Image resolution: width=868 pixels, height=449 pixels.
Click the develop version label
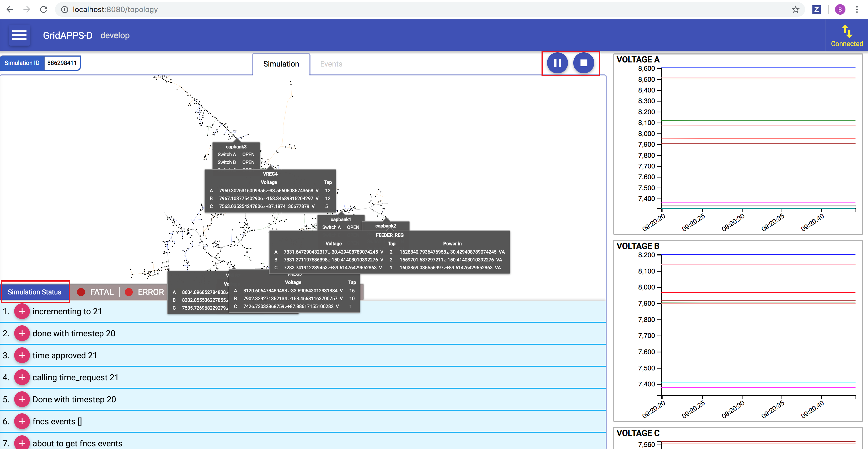[x=115, y=35]
